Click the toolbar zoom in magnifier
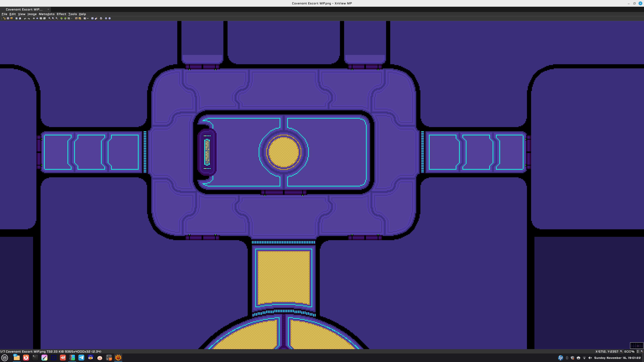This screenshot has width=644, height=362. click(57, 18)
